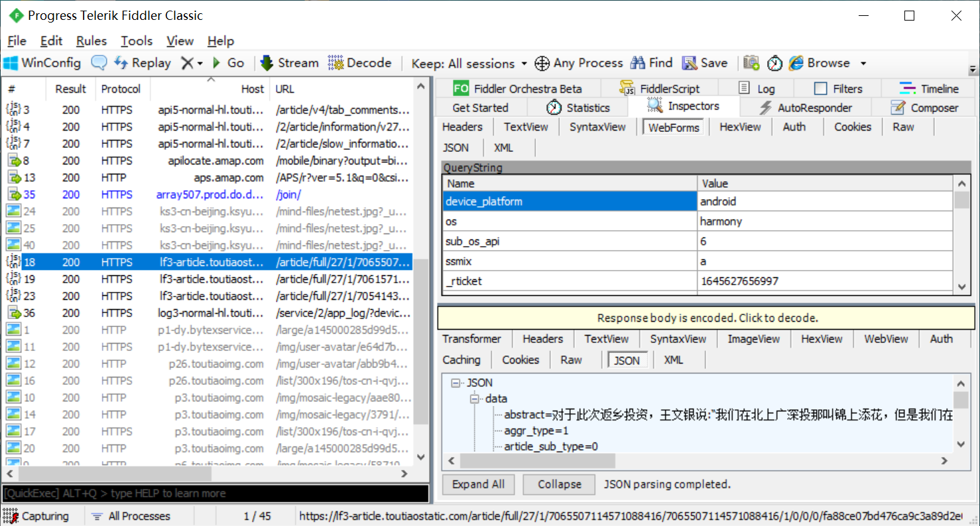Click the screenshot capture icon
Viewport: 980px width, 526px height.
[x=751, y=62]
